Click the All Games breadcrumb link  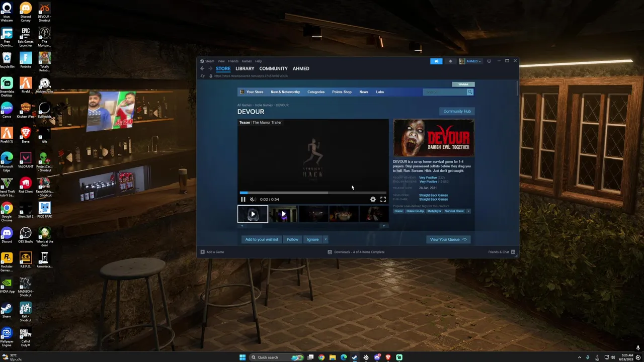[245, 105]
